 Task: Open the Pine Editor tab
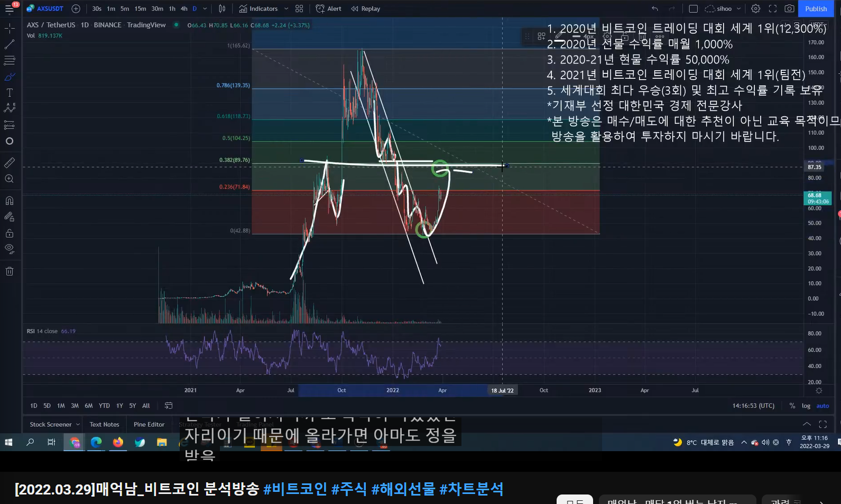click(149, 424)
